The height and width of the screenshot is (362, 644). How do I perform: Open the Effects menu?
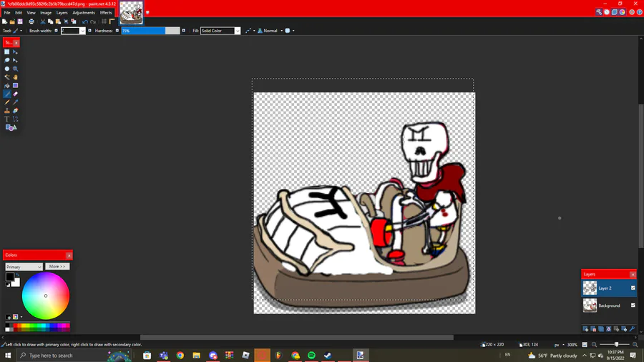tap(106, 13)
